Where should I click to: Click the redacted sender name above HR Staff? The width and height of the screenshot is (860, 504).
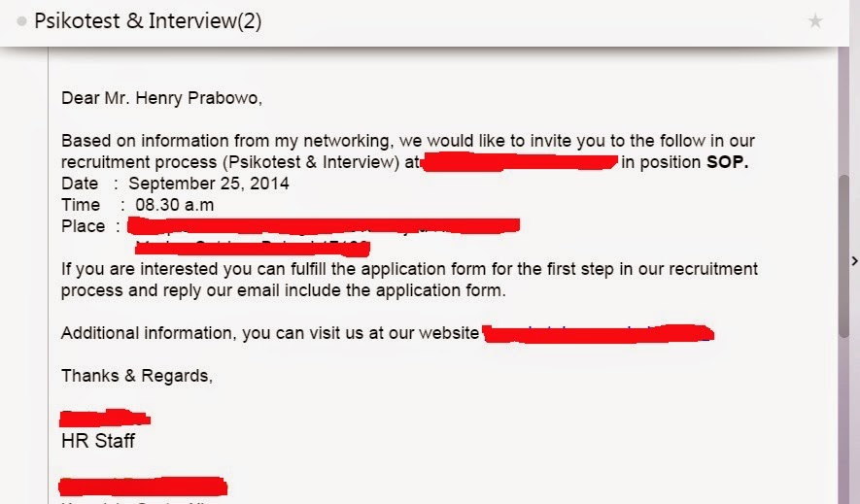click(105, 418)
